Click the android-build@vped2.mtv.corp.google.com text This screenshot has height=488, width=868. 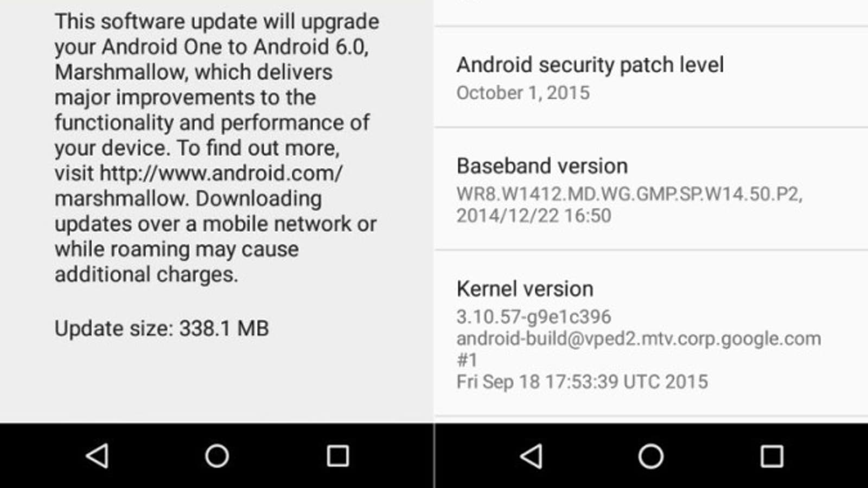(639, 338)
